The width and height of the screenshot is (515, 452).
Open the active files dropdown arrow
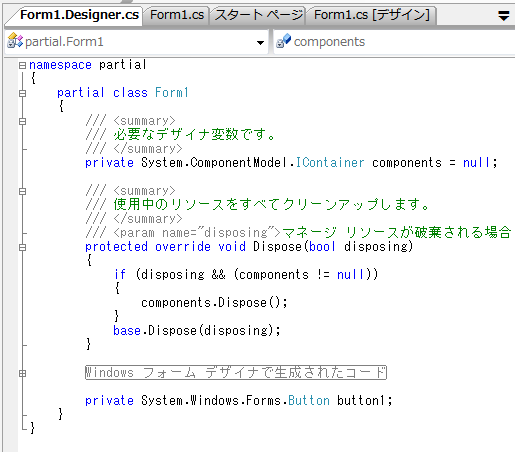click(503, 16)
